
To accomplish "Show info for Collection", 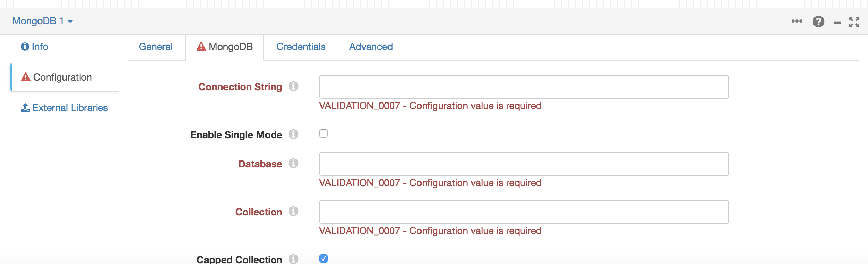I will 293,211.
